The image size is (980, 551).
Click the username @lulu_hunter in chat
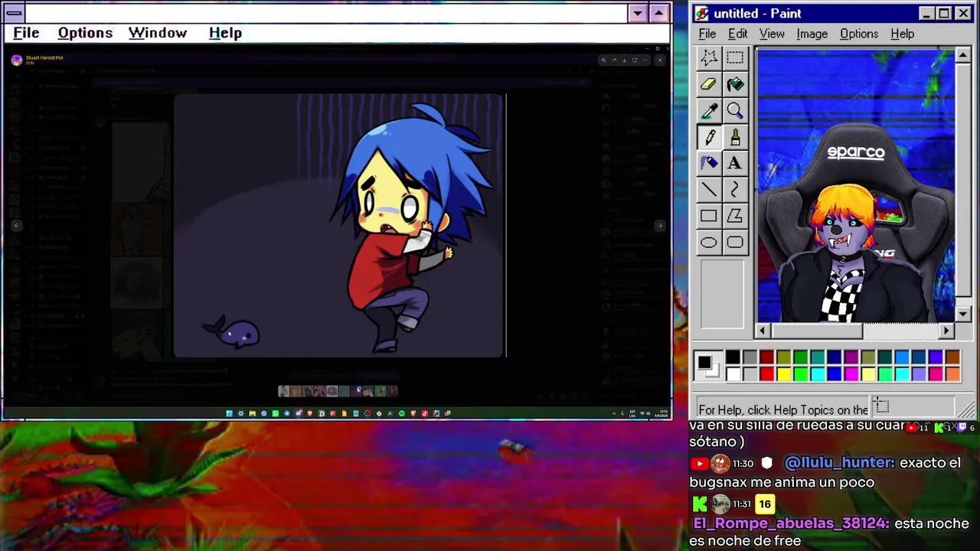(x=839, y=463)
